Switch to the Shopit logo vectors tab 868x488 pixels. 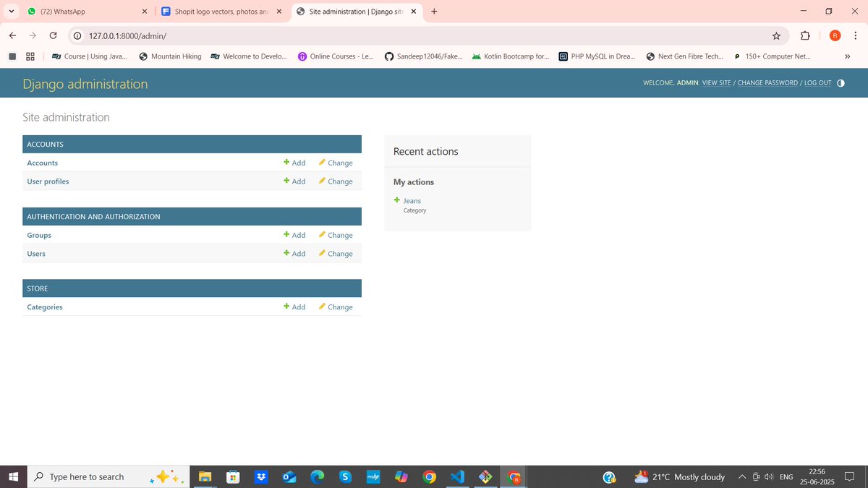221,12
